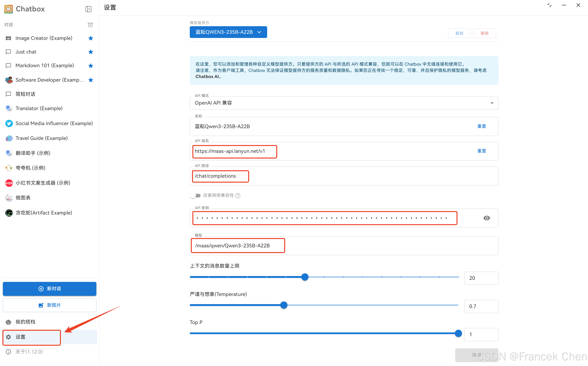Open 我的搭档 robot icon entry

[9, 322]
